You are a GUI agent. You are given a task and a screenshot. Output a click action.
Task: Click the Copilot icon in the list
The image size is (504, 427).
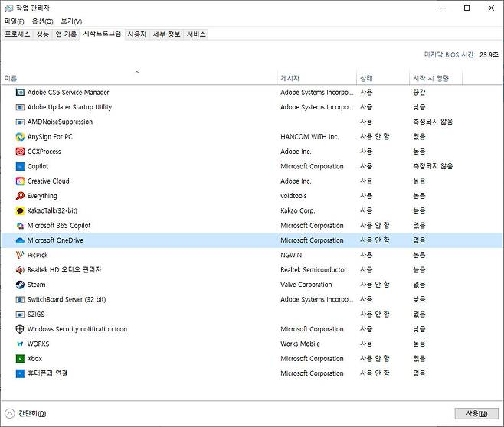[x=20, y=166]
